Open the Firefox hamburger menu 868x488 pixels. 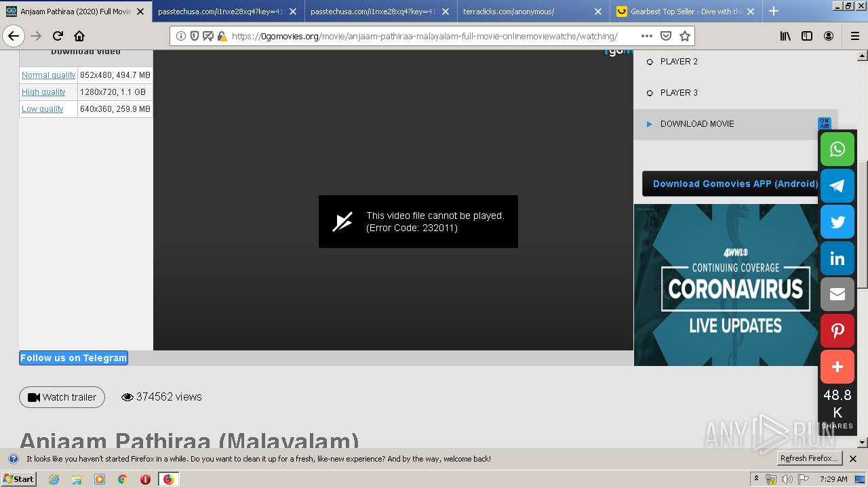pyautogui.click(x=854, y=36)
